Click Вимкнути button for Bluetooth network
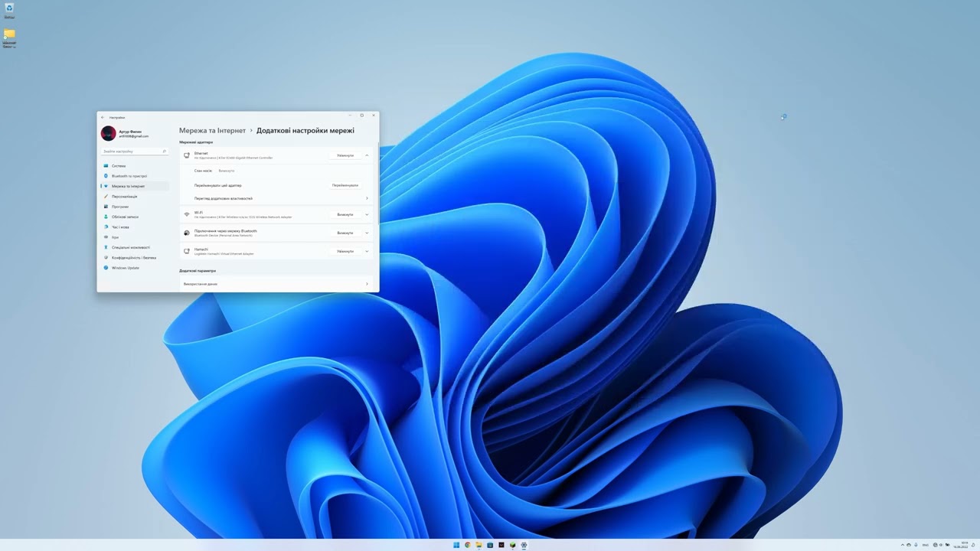Image resolution: width=980 pixels, height=551 pixels. tap(345, 233)
